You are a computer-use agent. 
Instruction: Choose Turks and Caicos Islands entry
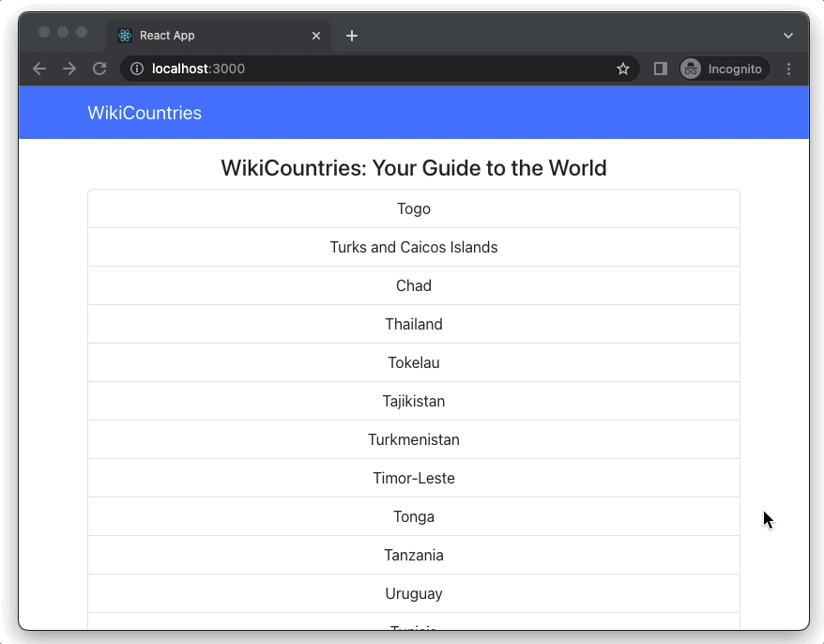[x=414, y=247]
